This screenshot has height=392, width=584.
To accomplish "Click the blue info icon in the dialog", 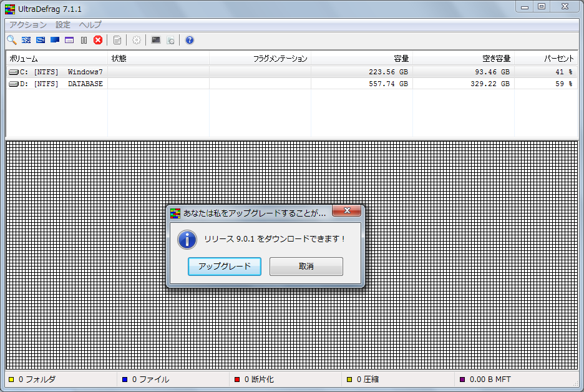I will click(187, 239).
